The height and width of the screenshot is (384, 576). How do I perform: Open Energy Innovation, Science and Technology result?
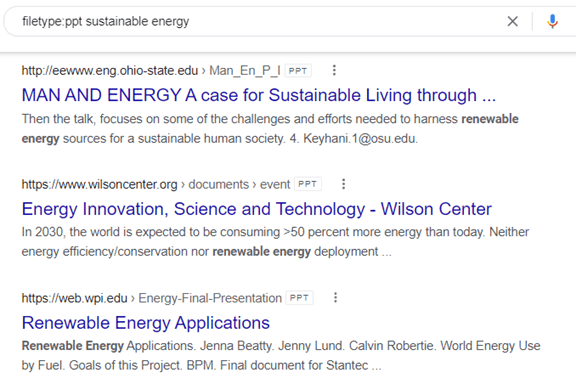click(256, 209)
